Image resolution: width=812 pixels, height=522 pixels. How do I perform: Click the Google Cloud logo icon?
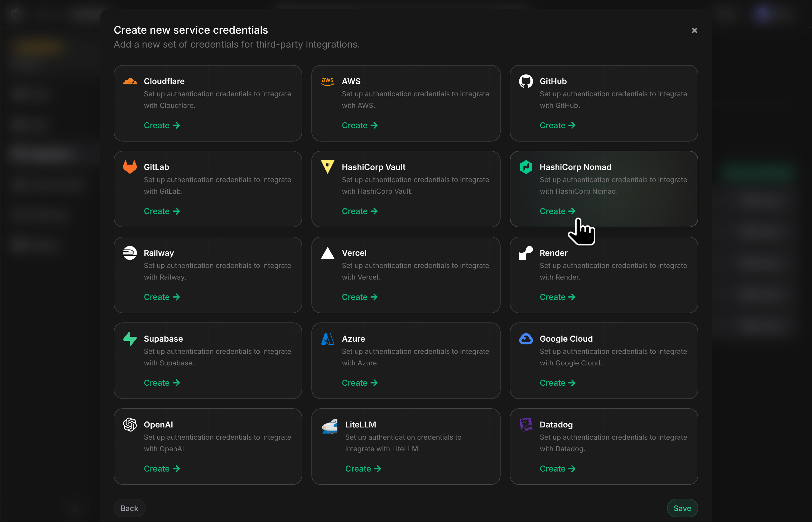pos(526,339)
